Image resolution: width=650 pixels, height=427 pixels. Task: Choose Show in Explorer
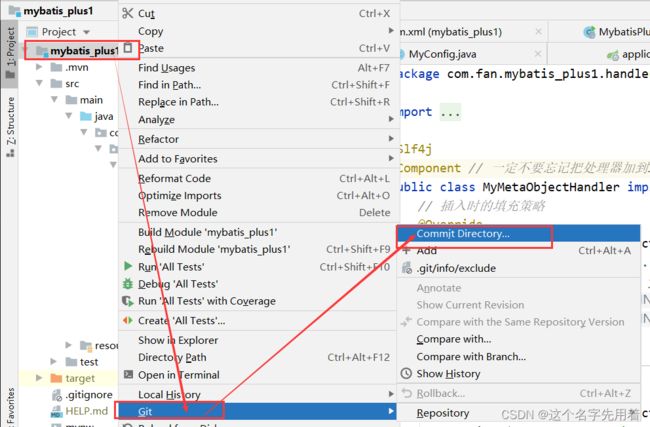[258, 340]
